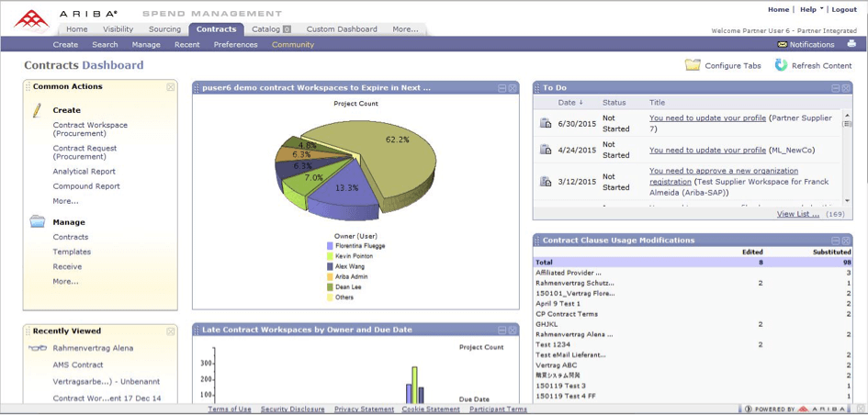Screen dimensions: 868x415
Task: Expand More... under Create actions
Action: 65,201
